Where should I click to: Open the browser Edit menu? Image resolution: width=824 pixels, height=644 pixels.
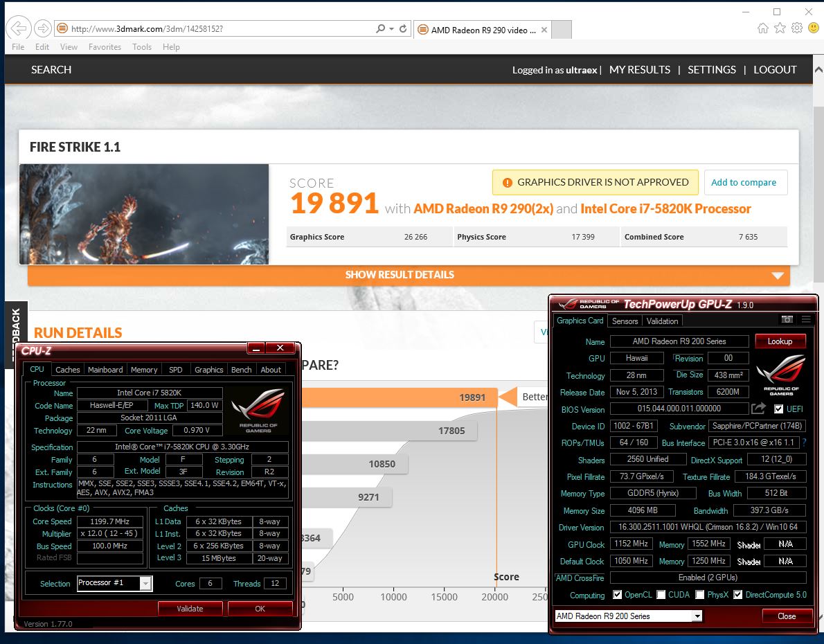[x=42, y=47]
